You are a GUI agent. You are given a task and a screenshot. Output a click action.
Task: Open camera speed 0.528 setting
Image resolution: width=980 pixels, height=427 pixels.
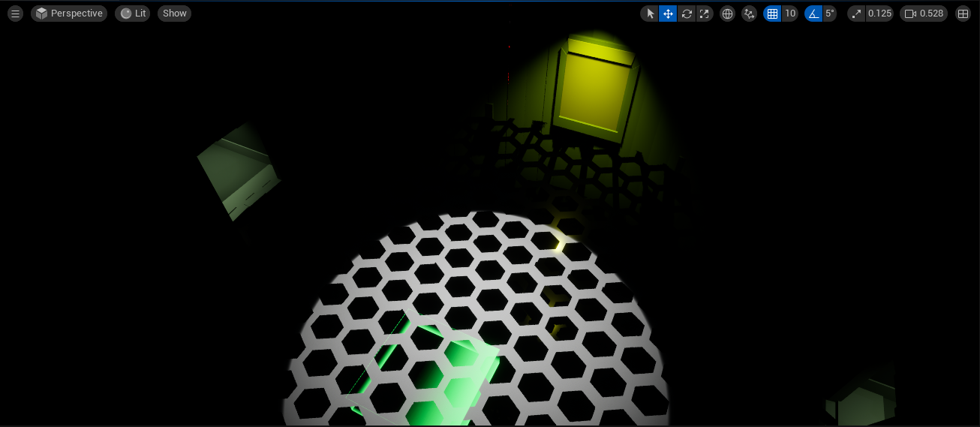[924, 14]
